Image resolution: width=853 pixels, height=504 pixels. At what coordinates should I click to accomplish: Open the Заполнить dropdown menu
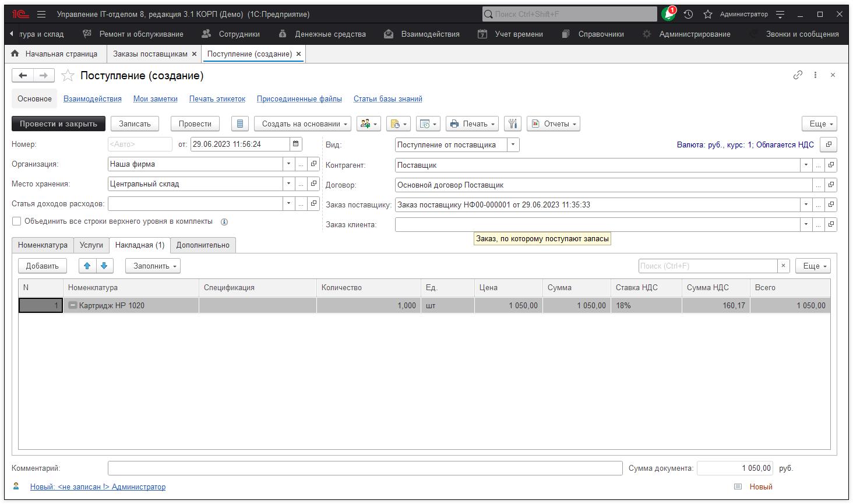(153, 266)
